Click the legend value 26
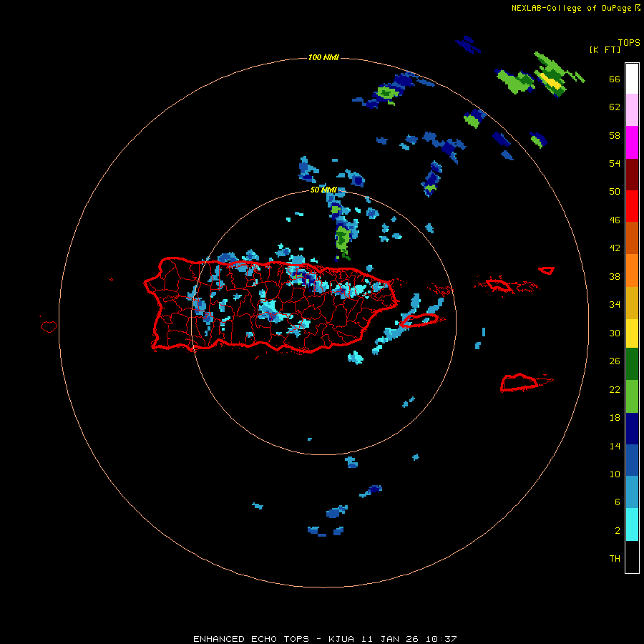Image resolution: width=644 pixels, height=644 pixels. 615,361
